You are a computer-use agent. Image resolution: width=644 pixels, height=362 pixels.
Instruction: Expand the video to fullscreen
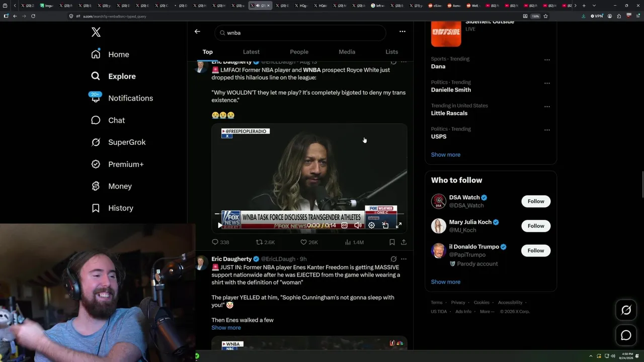398,225
